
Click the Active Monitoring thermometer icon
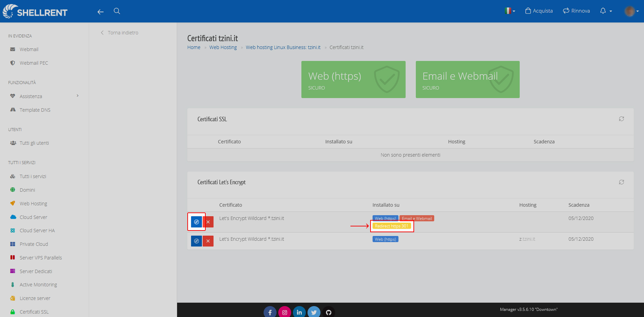[13, 285]
